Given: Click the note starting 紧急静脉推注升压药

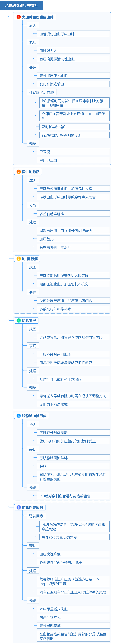Looking at the screenshot, I should [x=73, y=581].
